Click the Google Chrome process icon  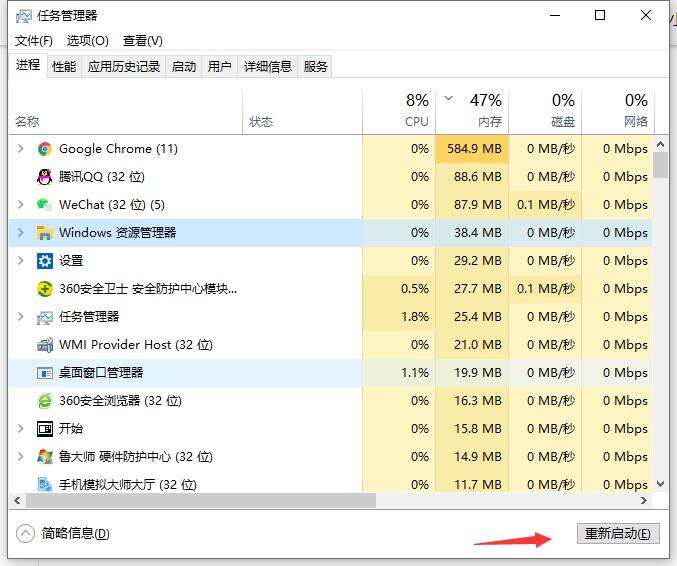(44, 149)
